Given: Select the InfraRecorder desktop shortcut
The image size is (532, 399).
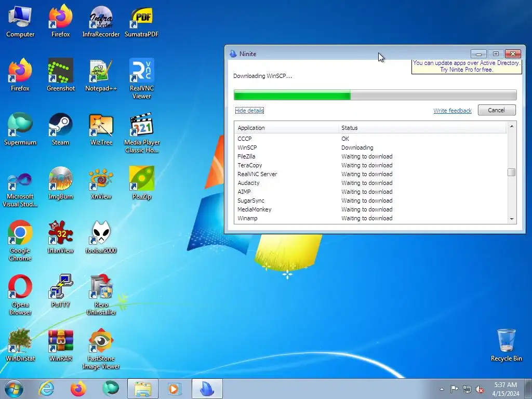Looking at the screenshot, I should click(x=101, y=22).
